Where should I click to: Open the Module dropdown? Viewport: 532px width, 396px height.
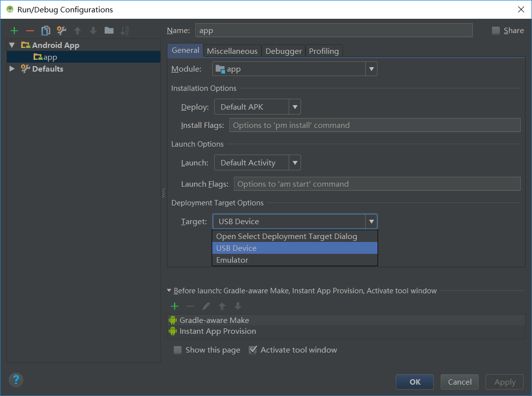click(371, 69)
